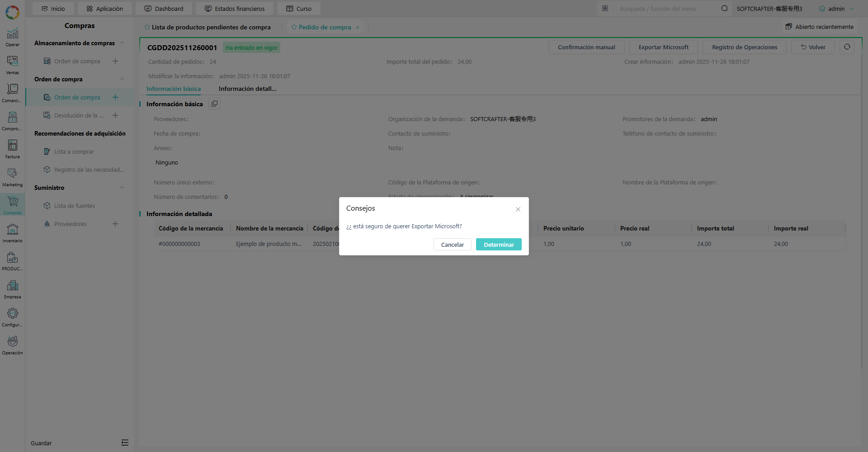The height and width of the screenshot is (452, 868).
Task: Click Cancelar in the Consejos dialog
Action: (453, 245)
